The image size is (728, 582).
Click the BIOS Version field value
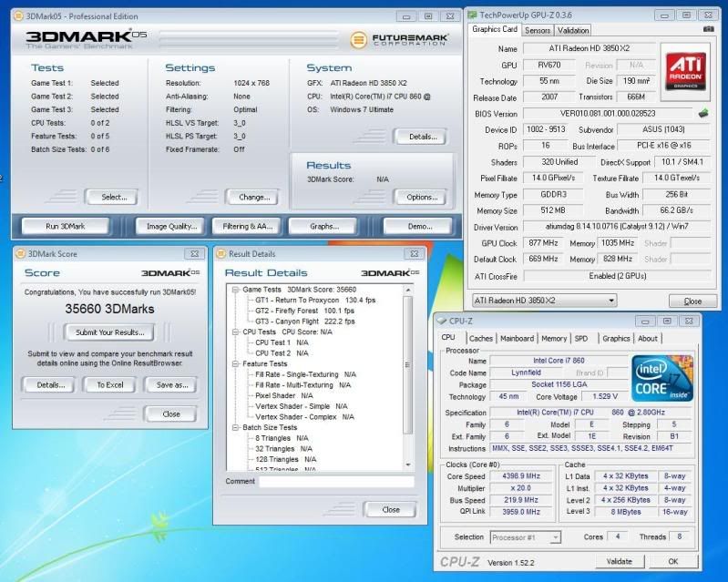click(x=608, y=113)
